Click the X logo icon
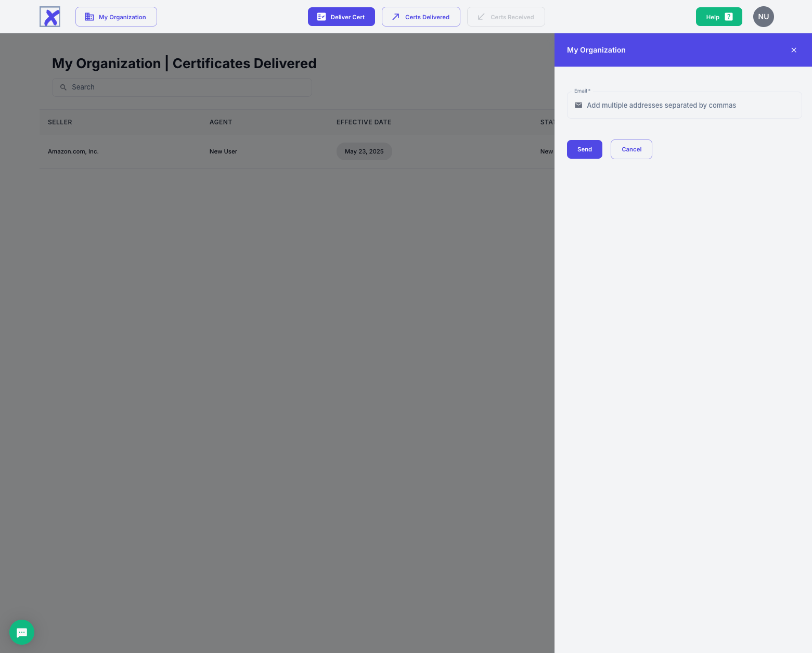This screenshot has width=812, height=653. pos(50,17)
